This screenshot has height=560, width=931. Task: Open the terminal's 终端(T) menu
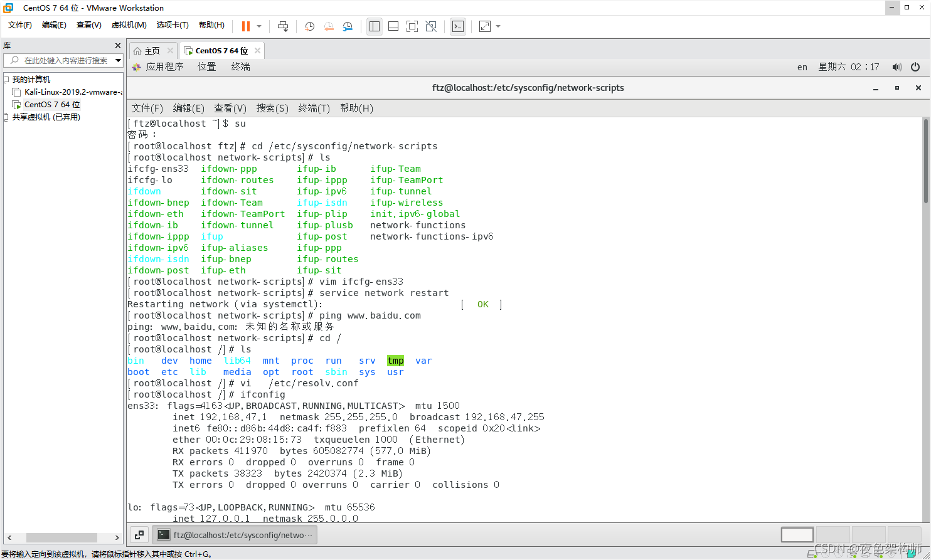point(314,108)
